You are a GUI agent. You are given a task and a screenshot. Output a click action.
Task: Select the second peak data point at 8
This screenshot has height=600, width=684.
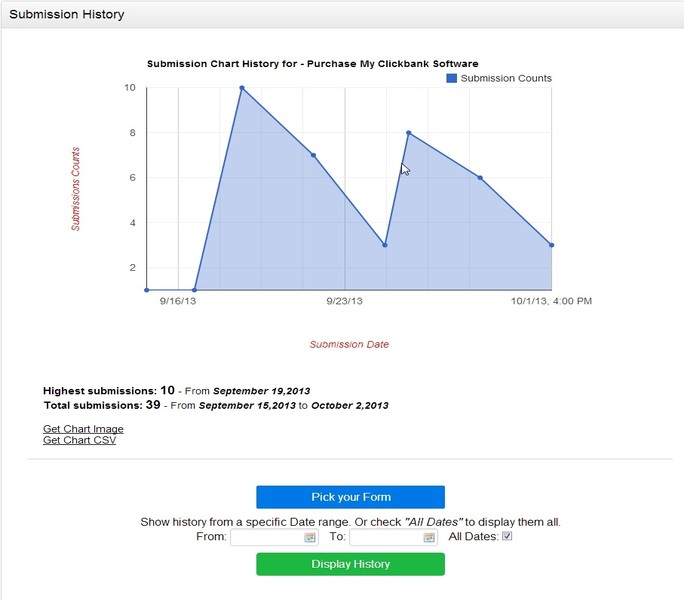(x=408, y=133)
